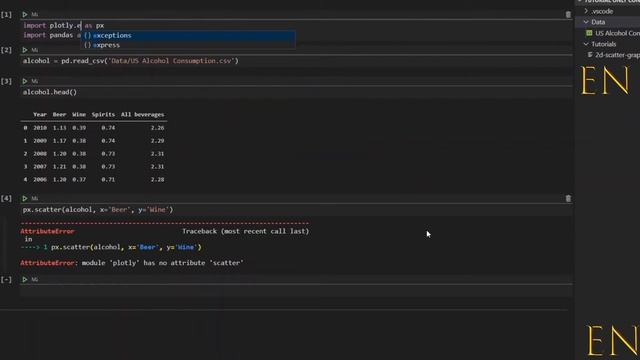Click the 'Beer' column header in output table
This screenshot has width=640, height=360.
click(59, 115)
